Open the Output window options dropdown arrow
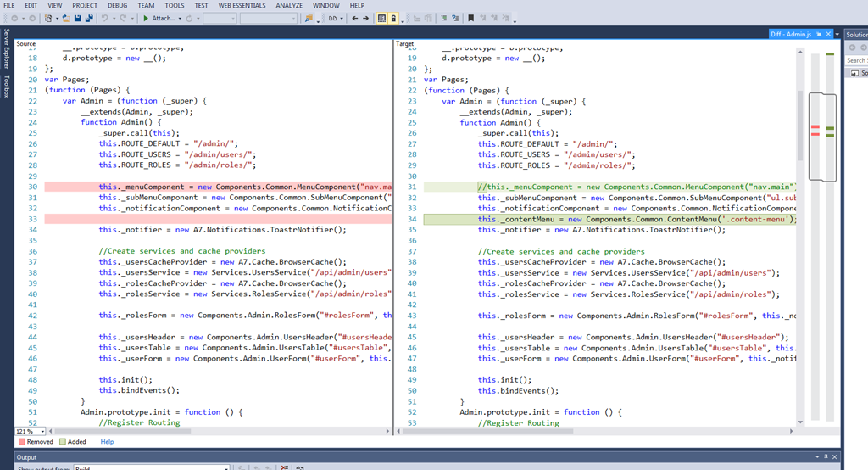The image size is (868, 470). point(817,457)
